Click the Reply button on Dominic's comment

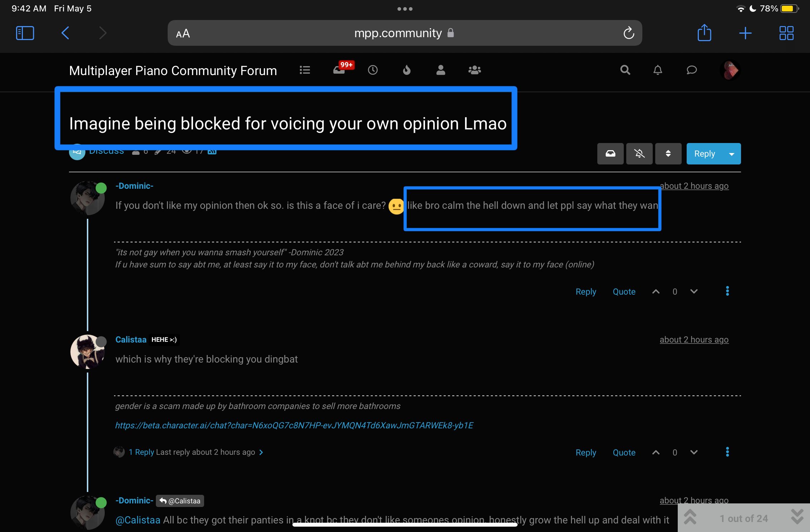(586, 291)
